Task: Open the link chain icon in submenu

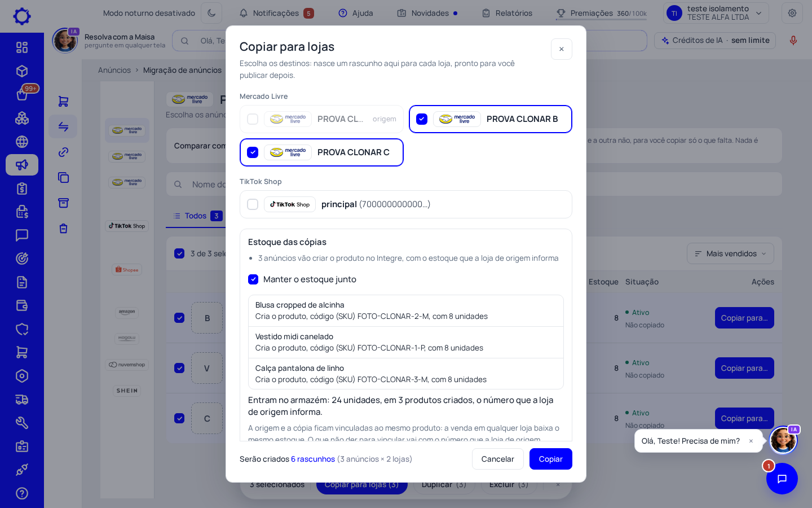Action: pyautogui.click(x=63, y=152)
